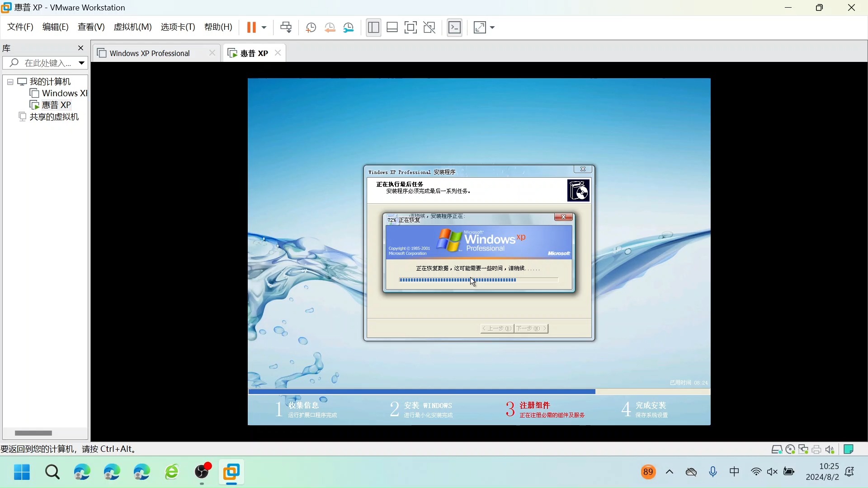Viewport: 868px width, 488px height.
Task: Open the 帮助(H) menu
Action: point(218,27)
